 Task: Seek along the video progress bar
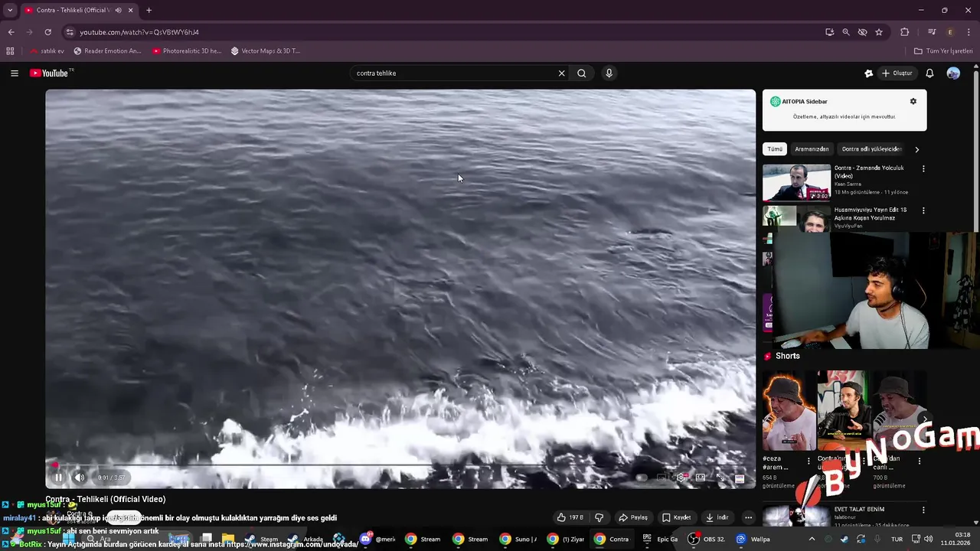tap(400, 465)
